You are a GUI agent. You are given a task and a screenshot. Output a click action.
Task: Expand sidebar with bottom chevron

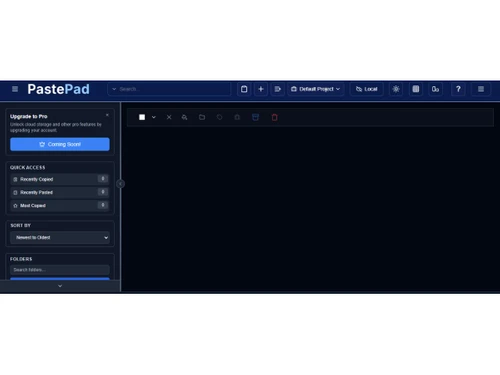[x=60, y=286]
